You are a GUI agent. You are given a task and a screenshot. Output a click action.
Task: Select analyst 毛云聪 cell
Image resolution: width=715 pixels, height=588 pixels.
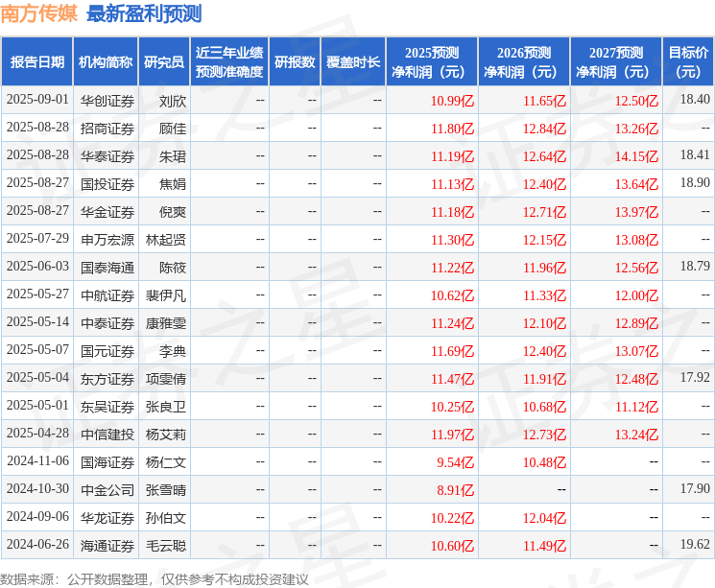click(165, 546)
